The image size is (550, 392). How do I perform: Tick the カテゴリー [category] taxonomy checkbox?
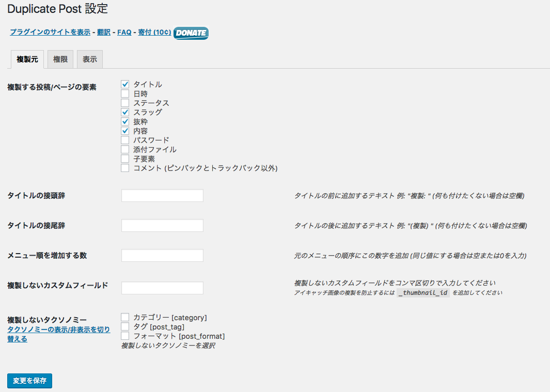(x=125, y=317)
